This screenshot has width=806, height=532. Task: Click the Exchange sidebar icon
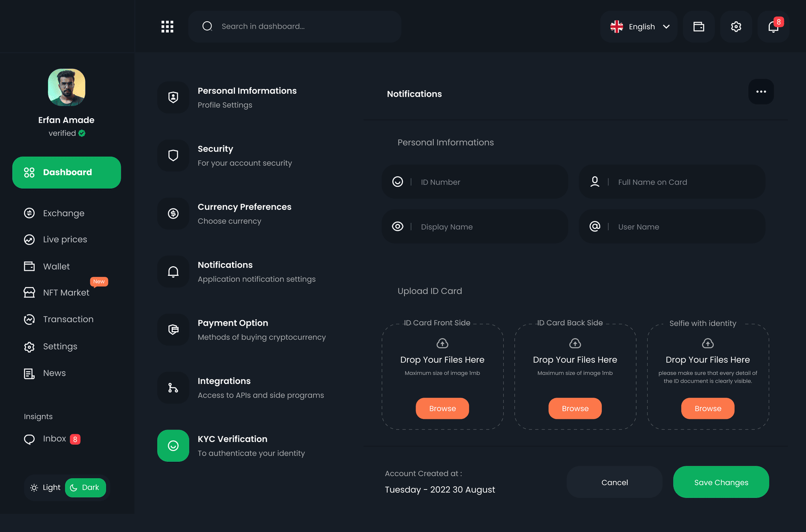(x=29, y=213)
